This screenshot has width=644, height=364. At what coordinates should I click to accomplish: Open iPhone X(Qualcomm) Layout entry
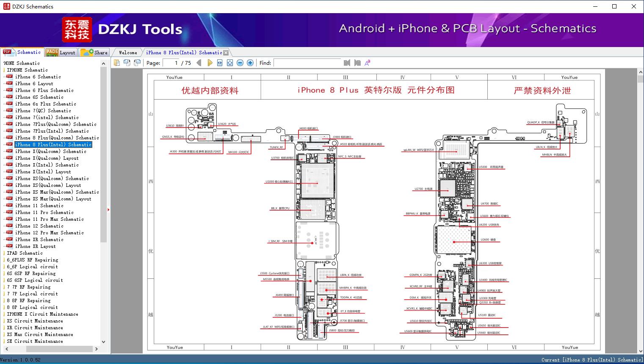[47, 158]
